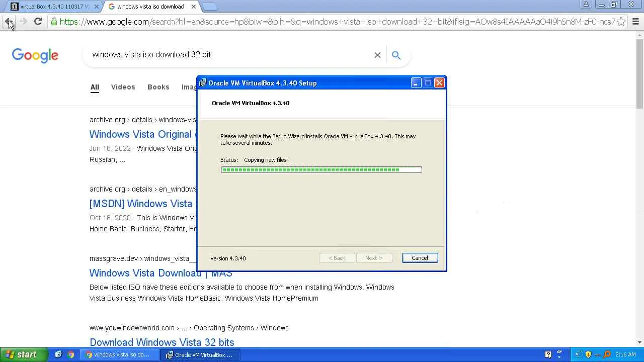Click the help question mark icon in taskbar

pos(548,354)
